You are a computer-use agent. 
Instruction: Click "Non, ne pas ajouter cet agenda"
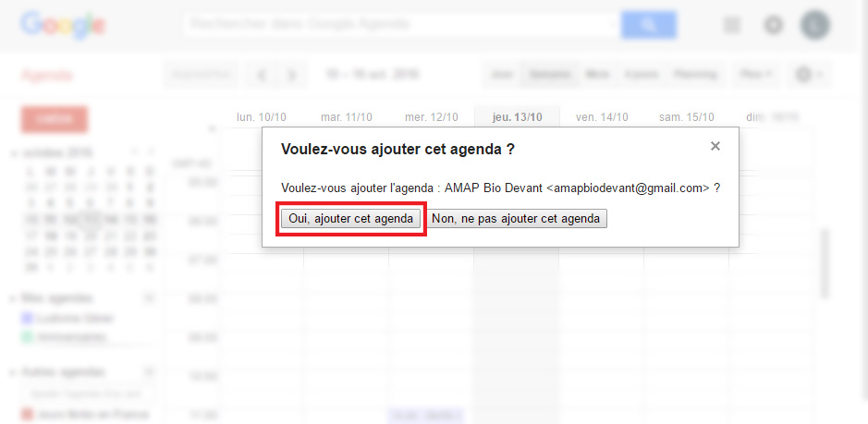516,219
